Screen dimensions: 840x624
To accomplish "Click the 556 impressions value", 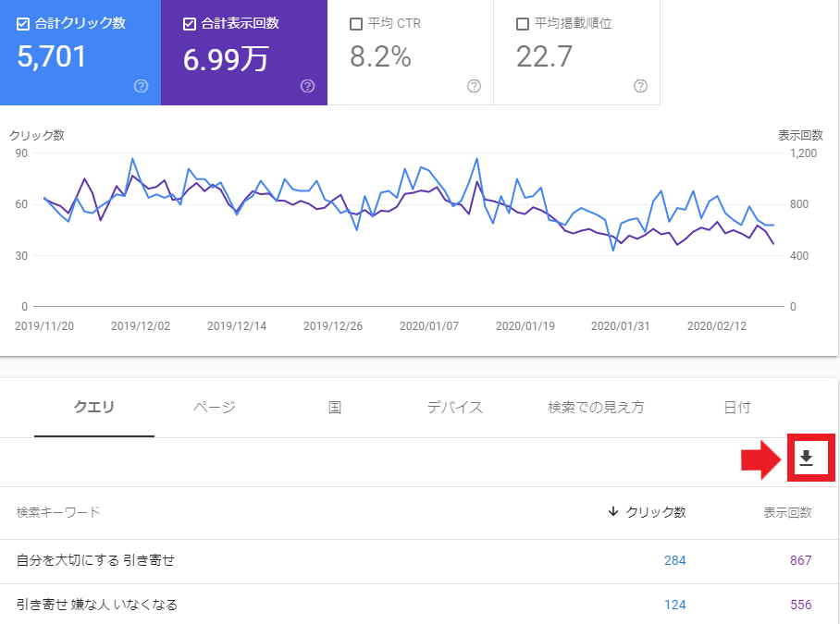I will pyautogui.click(x=801, y=605).
